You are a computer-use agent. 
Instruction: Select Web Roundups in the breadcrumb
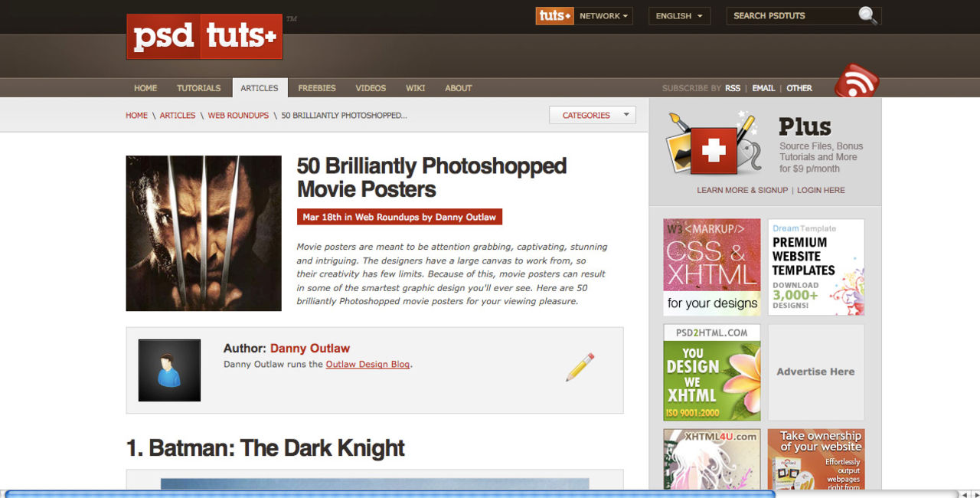tap(238, 116)
